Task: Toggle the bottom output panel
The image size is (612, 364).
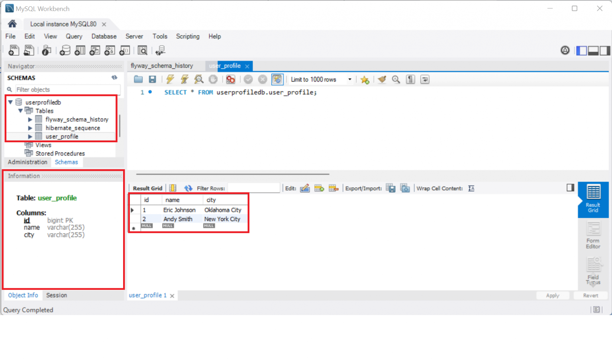Action: (x=593, y=51)
